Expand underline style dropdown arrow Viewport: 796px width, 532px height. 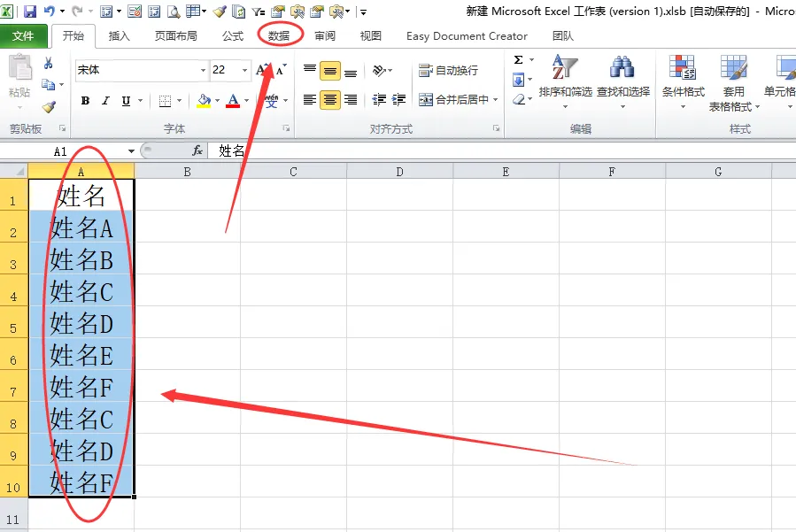click(x=140, y=101)
